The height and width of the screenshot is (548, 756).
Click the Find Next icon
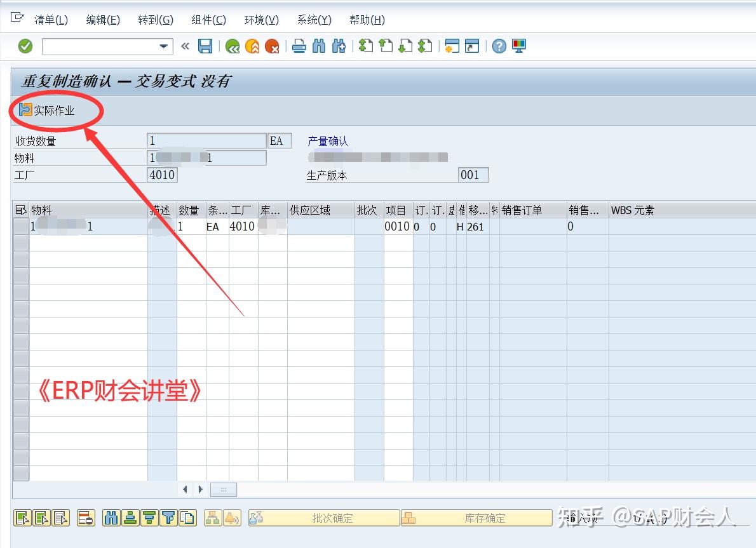337,46
